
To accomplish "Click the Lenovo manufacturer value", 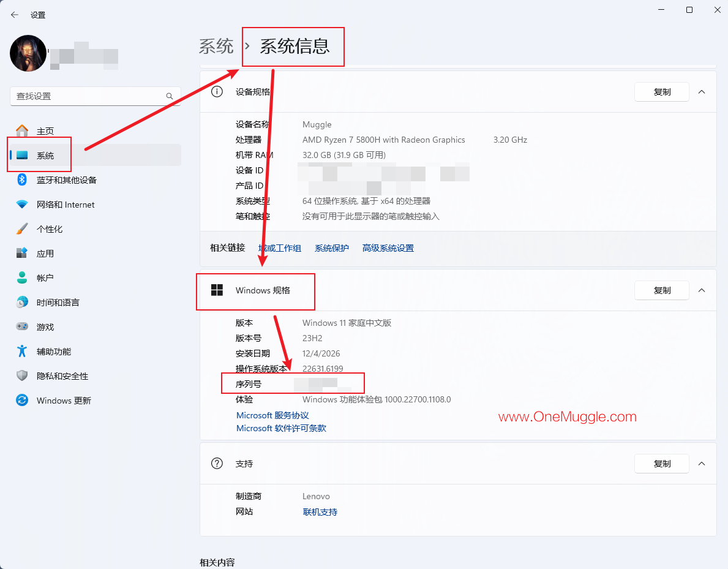I will (316, 497).
